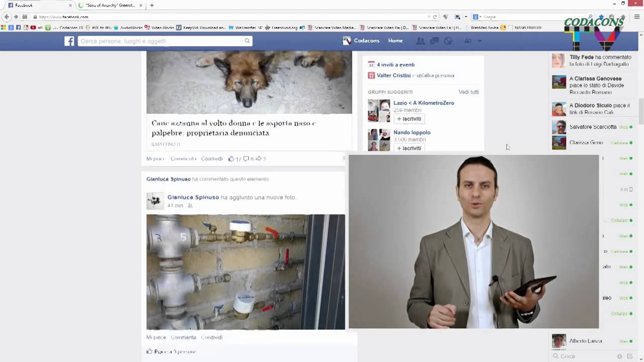Click the '41 min' timestamp
This screenshot has width=644, height=362.
click(175, 206)
